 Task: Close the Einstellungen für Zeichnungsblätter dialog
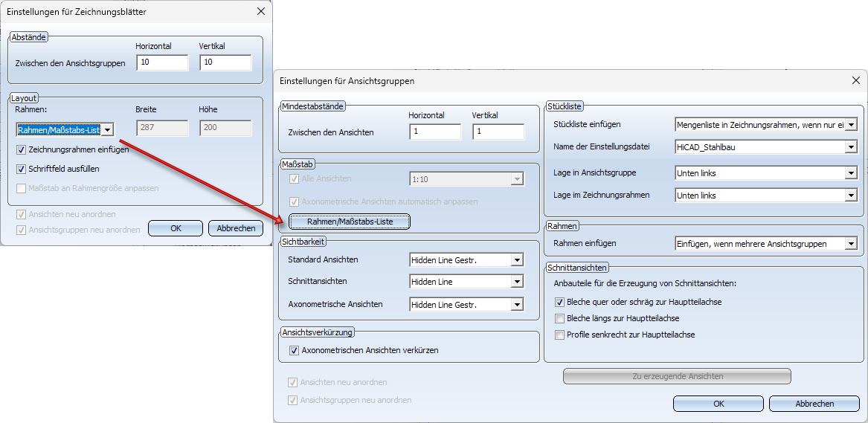[261, 10]
